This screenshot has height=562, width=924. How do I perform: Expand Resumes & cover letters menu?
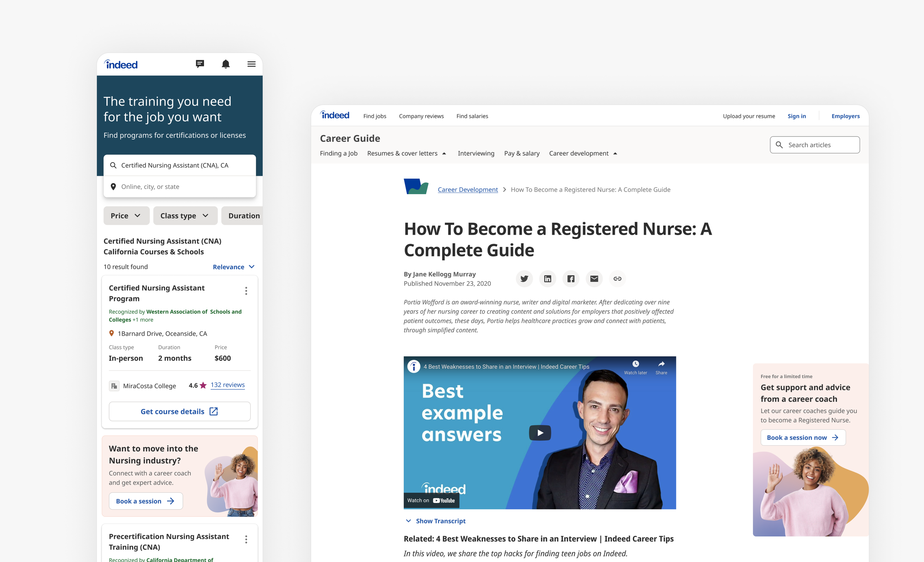pyautogui.click(x=407, y=153)
